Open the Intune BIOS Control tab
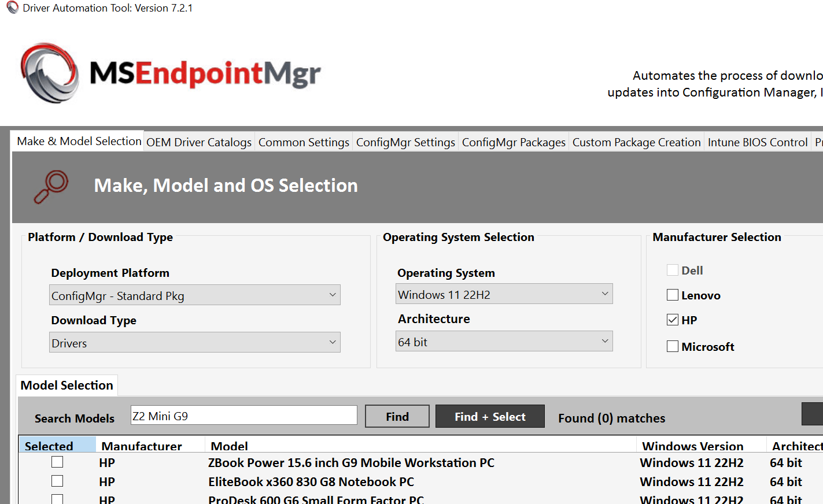Viewport: 823px width, 504px height. click(757, 142)
